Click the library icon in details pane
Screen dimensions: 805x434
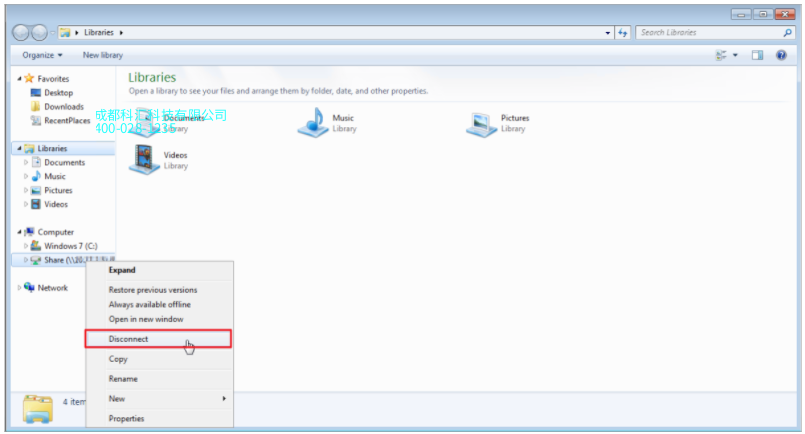[37, 409]
